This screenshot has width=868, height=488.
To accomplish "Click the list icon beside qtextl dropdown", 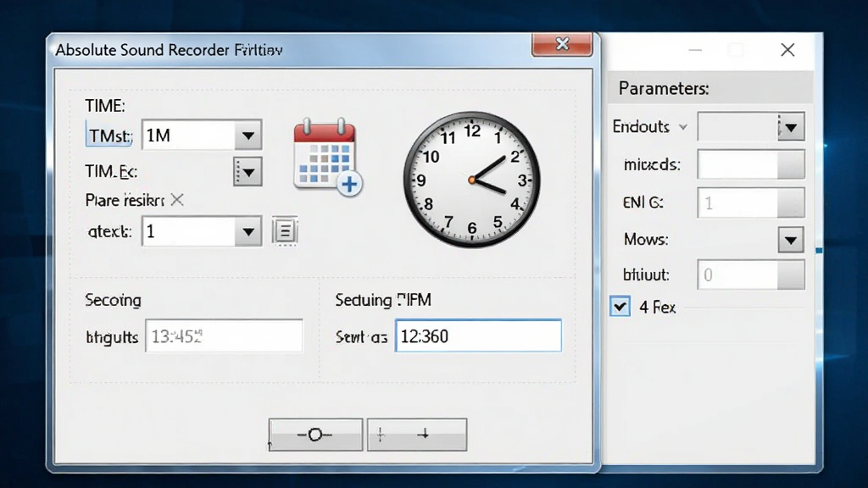I will pyautogui.click(x=285, y=230).
